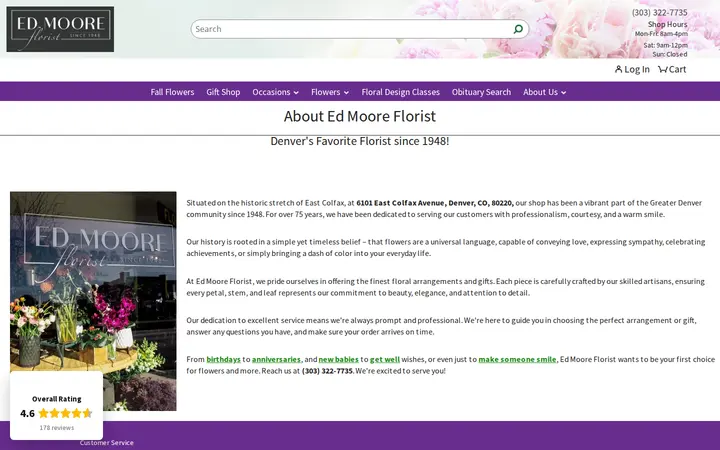
Task: Focus the Search input field
Action: [360, 29]
